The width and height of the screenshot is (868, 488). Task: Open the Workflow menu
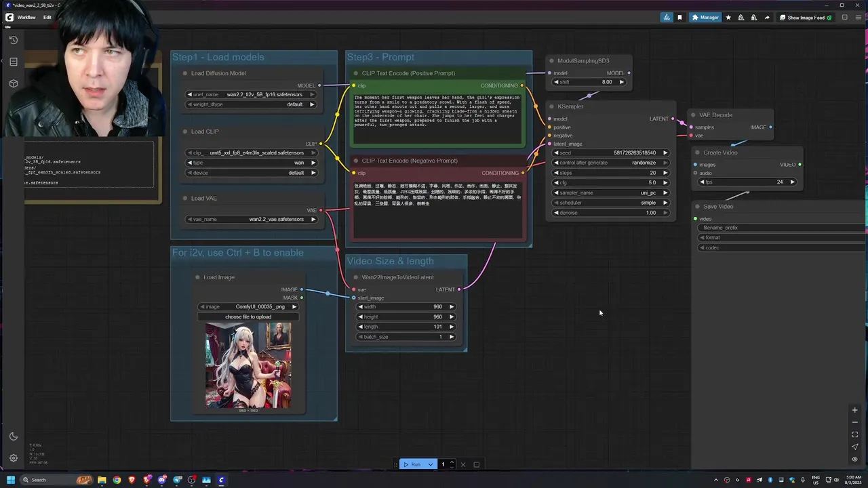[26, 17]
